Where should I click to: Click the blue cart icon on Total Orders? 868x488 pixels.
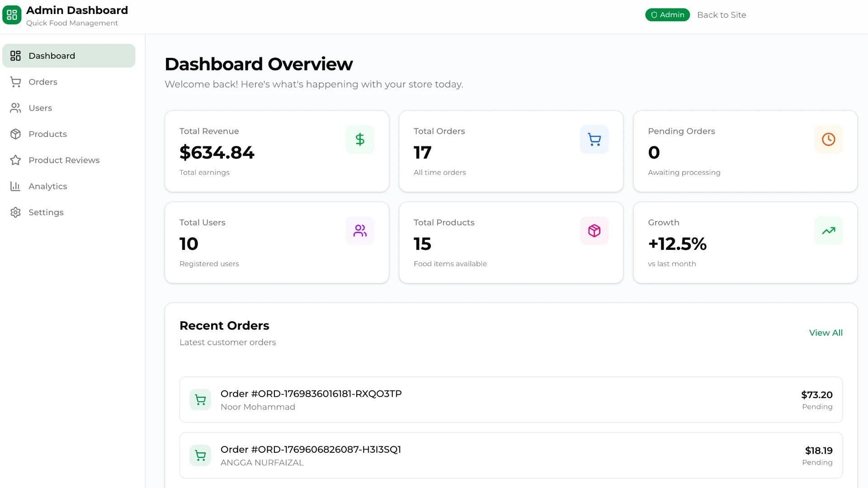(x=594, y=139)
